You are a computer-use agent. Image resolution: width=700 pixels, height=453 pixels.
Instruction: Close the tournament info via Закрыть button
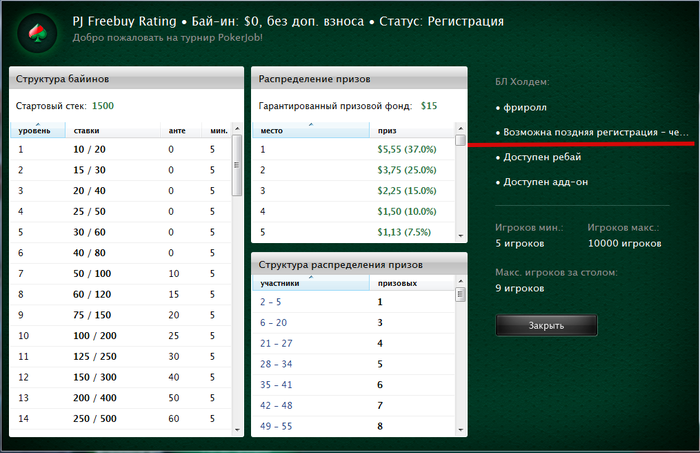tap(546, 325)
